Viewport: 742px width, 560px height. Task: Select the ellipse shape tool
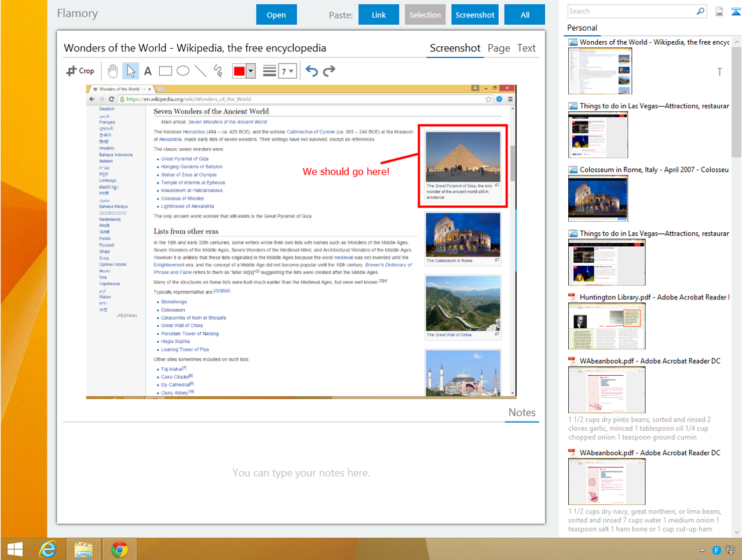pyautogui.click(x=183, y=71)
